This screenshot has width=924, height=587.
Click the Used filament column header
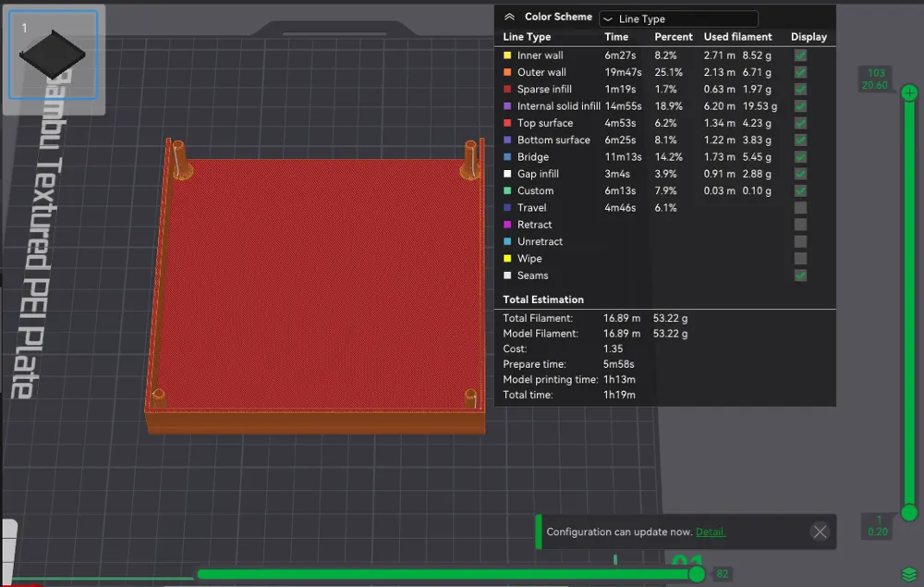point(737,37)
